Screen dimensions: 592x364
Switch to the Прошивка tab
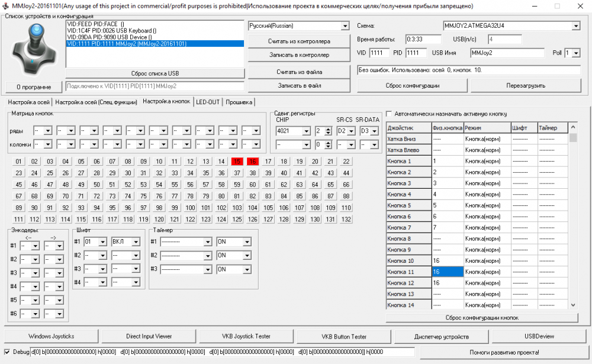239,102
